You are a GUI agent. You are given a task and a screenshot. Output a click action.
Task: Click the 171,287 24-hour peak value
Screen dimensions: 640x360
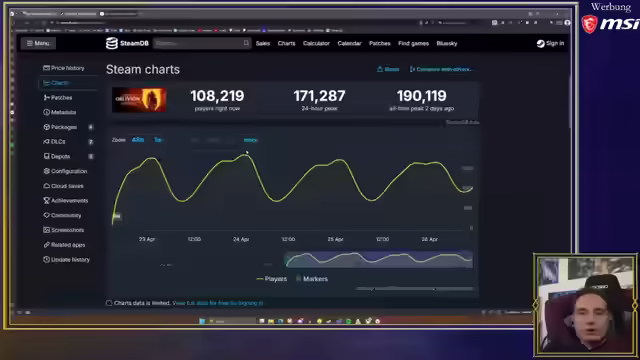319,96
